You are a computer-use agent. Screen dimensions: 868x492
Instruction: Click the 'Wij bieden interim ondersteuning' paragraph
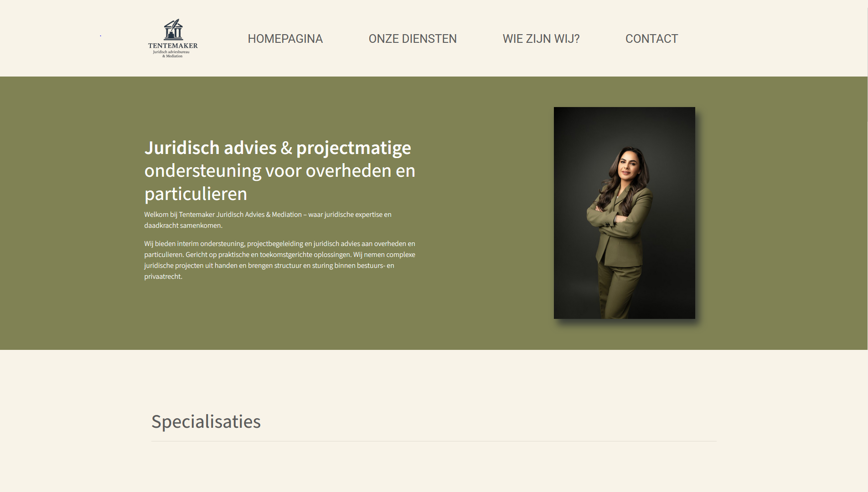(279, 260)
